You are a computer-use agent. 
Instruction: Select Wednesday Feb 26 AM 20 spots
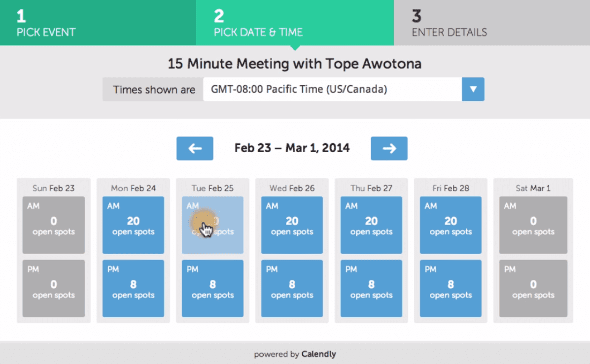(x=292, y=225)
